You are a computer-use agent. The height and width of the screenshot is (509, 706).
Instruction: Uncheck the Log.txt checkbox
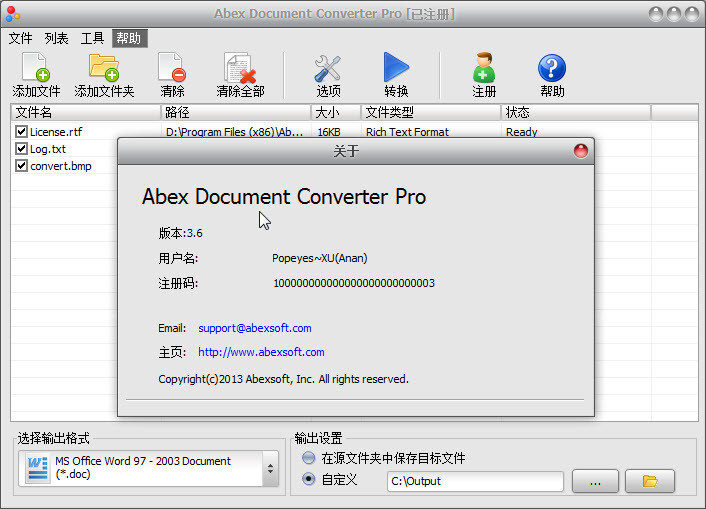click(x=21, y=149)
